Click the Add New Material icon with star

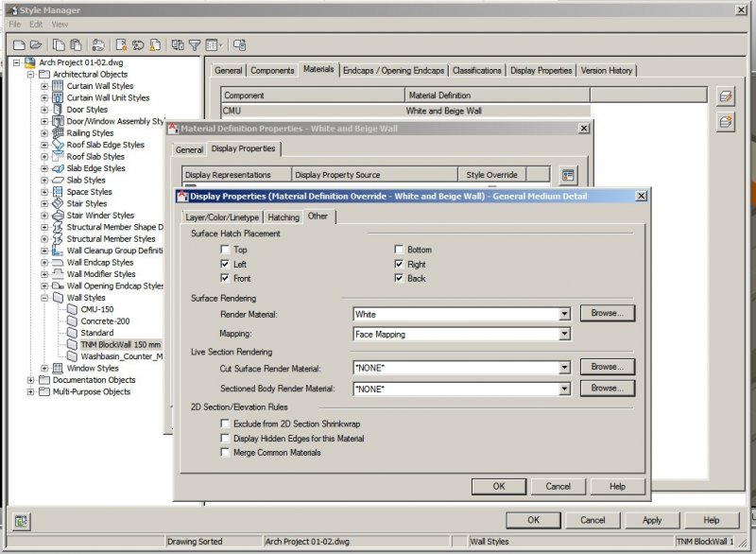(726, 121)
